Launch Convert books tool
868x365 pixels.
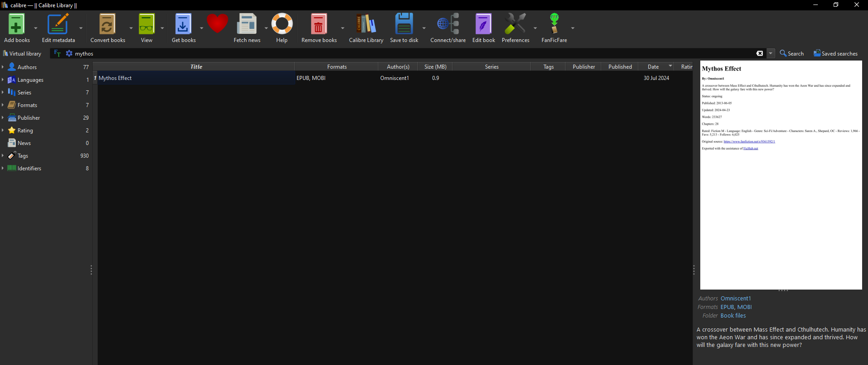(x=107, y=24)
